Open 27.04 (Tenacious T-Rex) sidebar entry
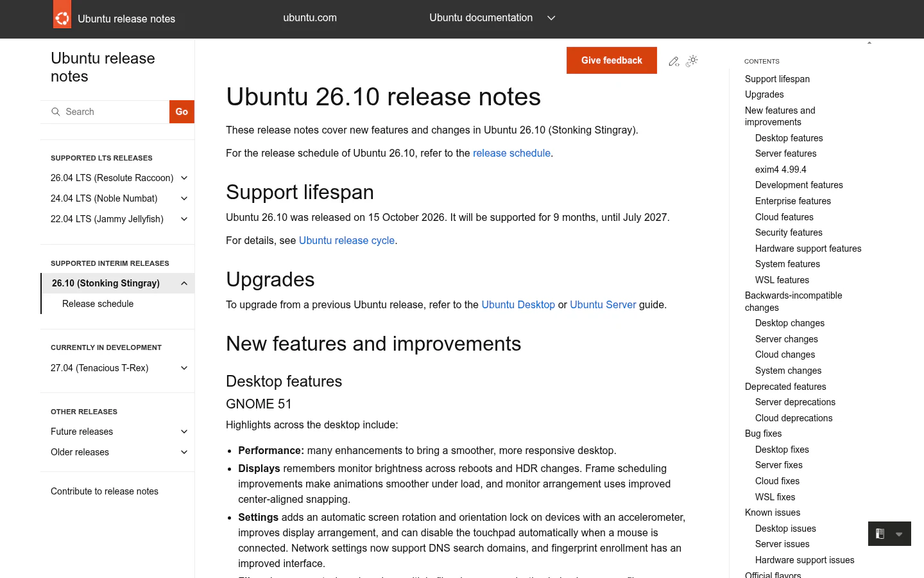This screenshot has height=578, width=924. pyautogui.click(x=99, y=368)
